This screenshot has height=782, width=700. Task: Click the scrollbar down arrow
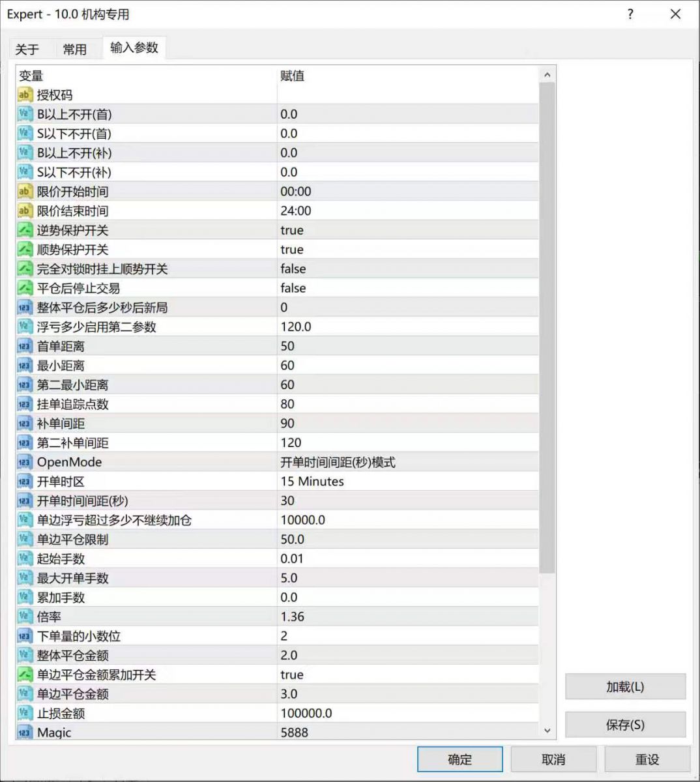point(547,731)
